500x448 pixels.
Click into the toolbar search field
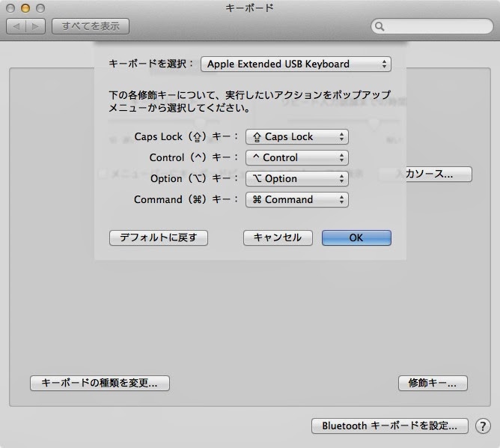tap(432, 26)
